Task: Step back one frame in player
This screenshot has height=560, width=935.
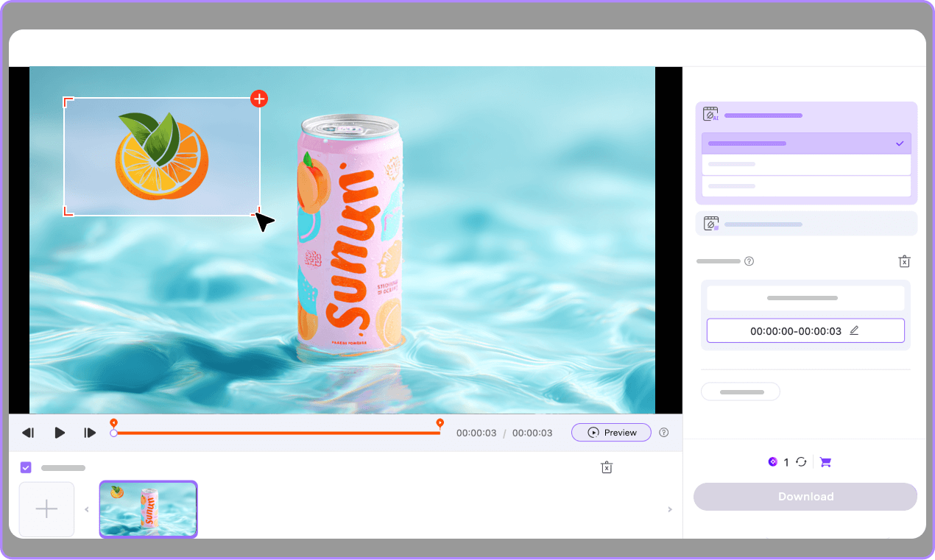Action: pyautogui.click(x=28, y=433)
